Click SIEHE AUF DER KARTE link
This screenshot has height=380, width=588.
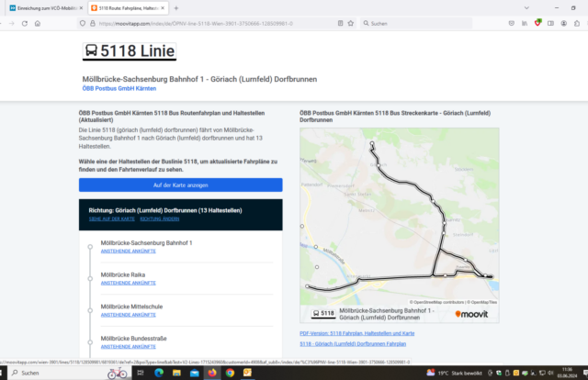coord(112,218)
